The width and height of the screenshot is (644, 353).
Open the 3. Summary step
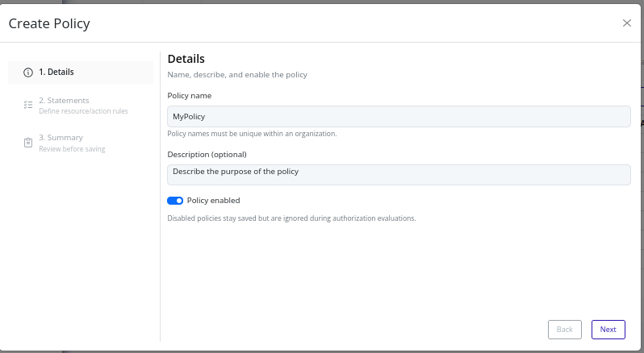81,143
